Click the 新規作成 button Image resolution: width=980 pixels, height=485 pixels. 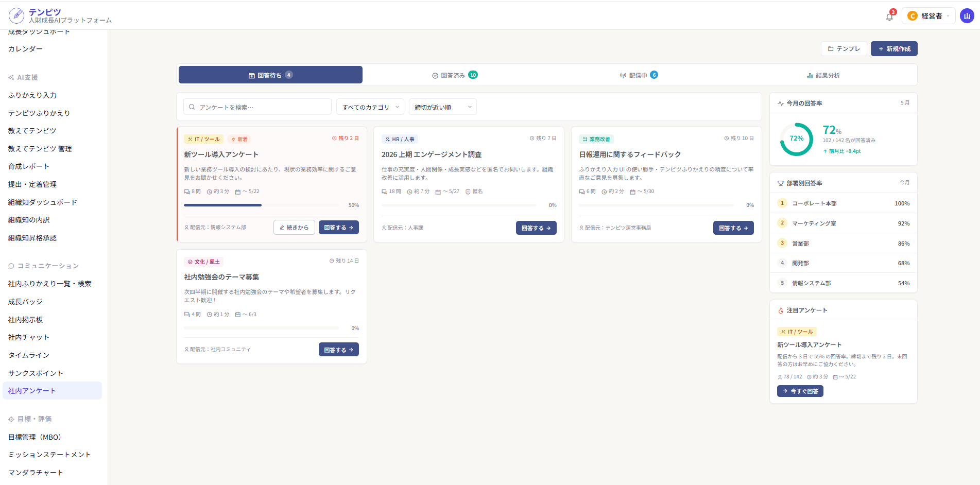click(x=894, y=49)
